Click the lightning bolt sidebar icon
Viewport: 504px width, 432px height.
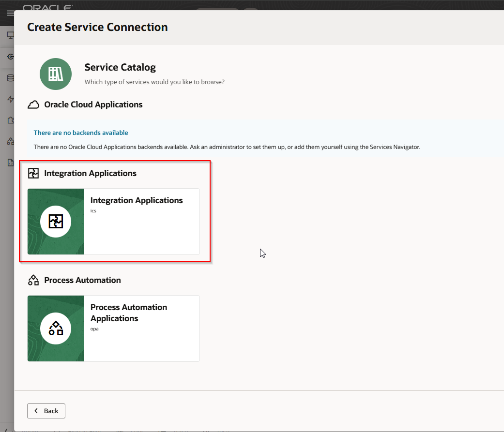[10, 99]
